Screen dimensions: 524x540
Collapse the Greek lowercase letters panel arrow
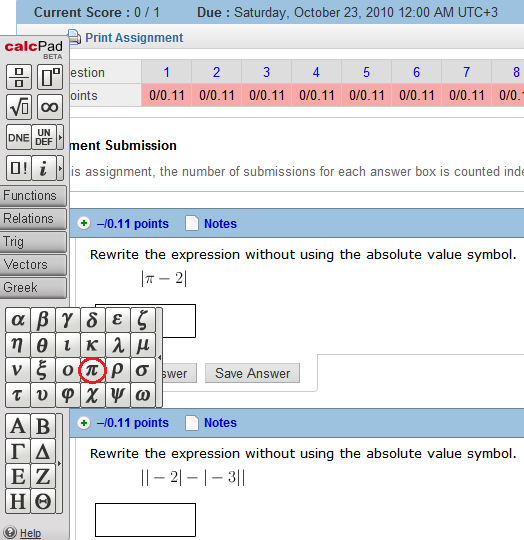click(159, 358)
